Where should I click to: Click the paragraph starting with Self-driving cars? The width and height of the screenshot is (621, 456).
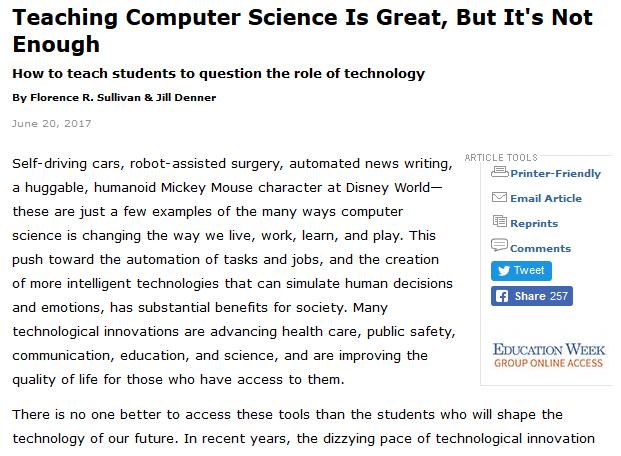pos(234,271)
